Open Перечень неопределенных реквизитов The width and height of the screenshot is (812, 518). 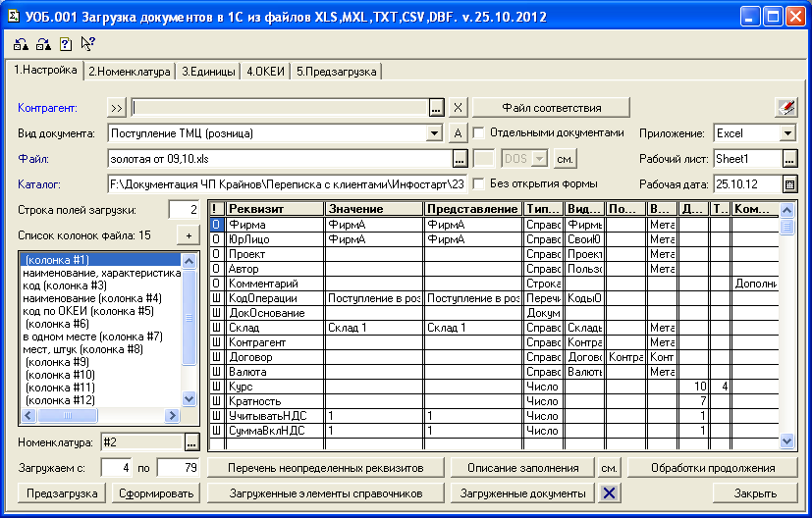[326, 468]
